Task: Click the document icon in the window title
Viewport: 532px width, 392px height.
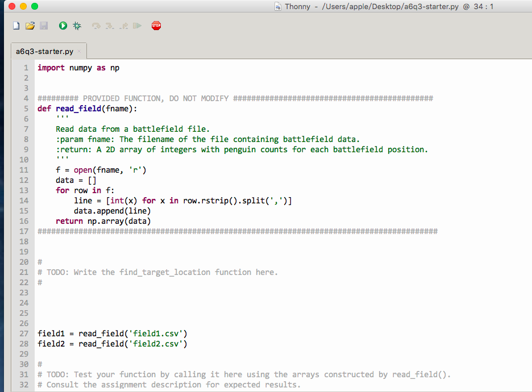Action: click(278, 6)
